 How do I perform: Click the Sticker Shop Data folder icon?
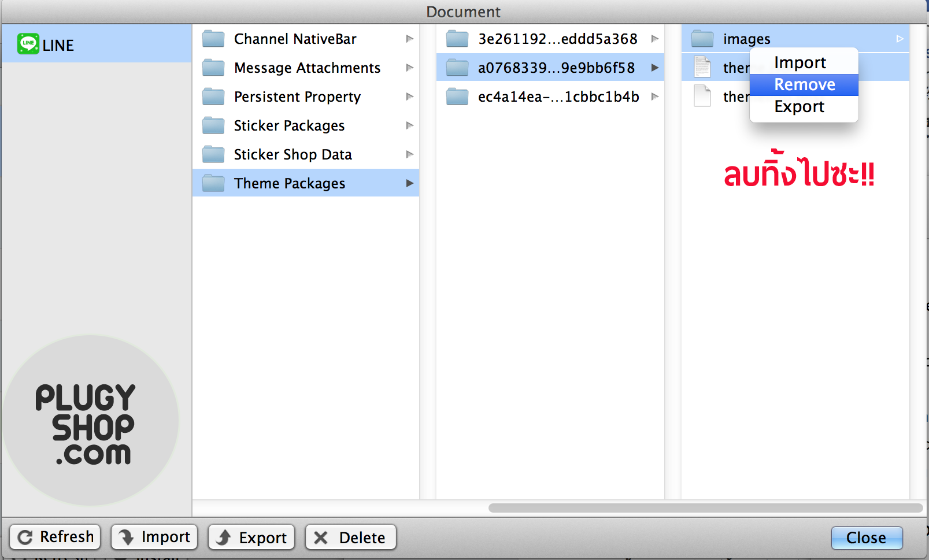(213, 154)
